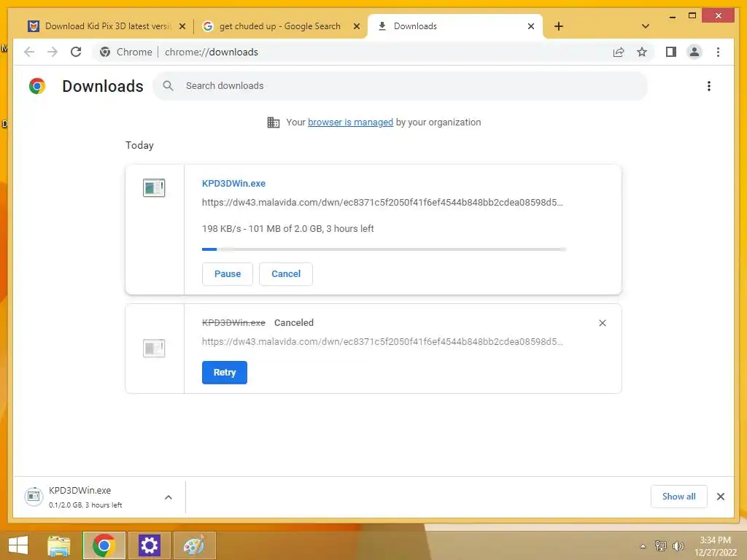Expand tab search dropdown arrow
Image resolution: width=747 pixels, height=560 pixels.
[x=646, y=26]
